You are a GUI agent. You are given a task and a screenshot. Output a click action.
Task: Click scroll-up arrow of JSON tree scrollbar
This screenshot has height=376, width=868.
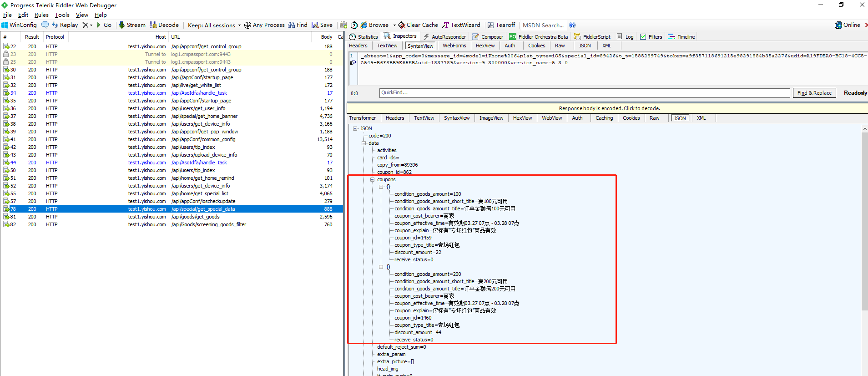pos(864,129)
